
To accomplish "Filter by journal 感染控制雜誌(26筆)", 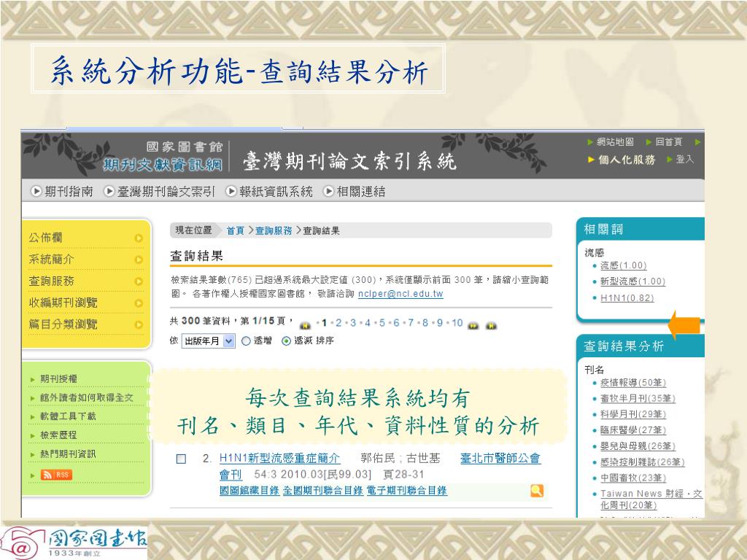I will point(643,462).
